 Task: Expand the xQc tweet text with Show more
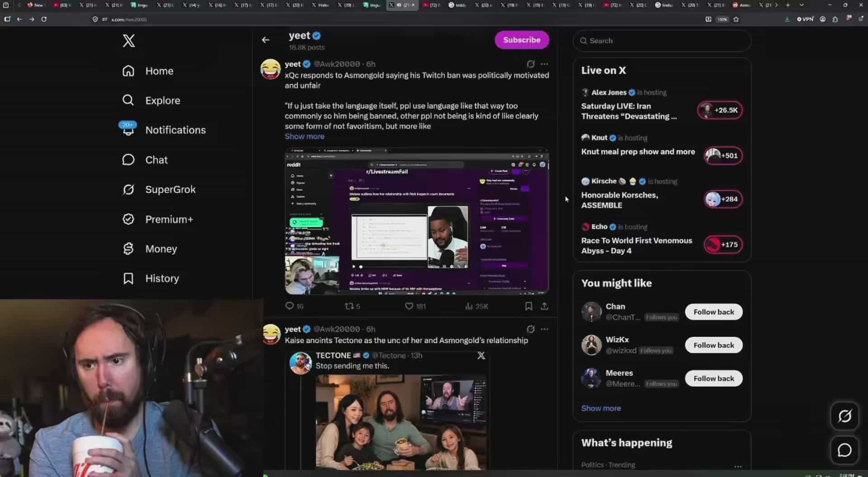tap(304, 136)
